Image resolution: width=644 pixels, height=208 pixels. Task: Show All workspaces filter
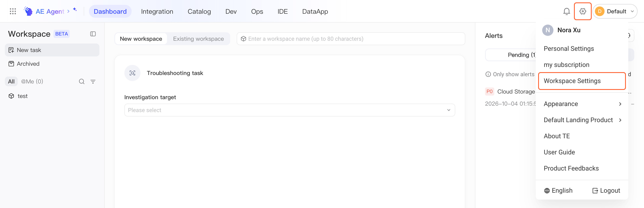coord(11,81)
